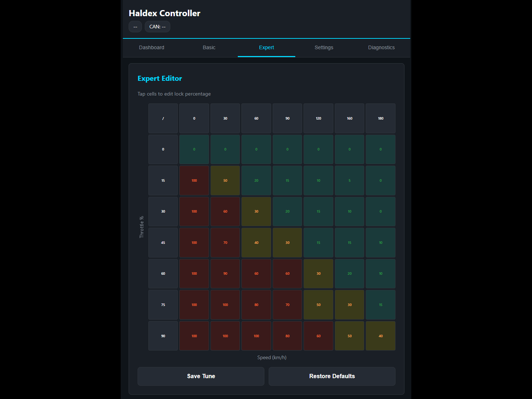Select cell at throttle 90, speed 60
The image size is (532, 399).
(x=256, y=336)
